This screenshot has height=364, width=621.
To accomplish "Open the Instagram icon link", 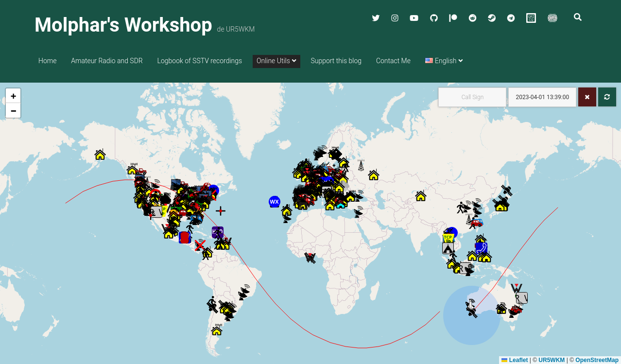I will [x=395, y=18].
